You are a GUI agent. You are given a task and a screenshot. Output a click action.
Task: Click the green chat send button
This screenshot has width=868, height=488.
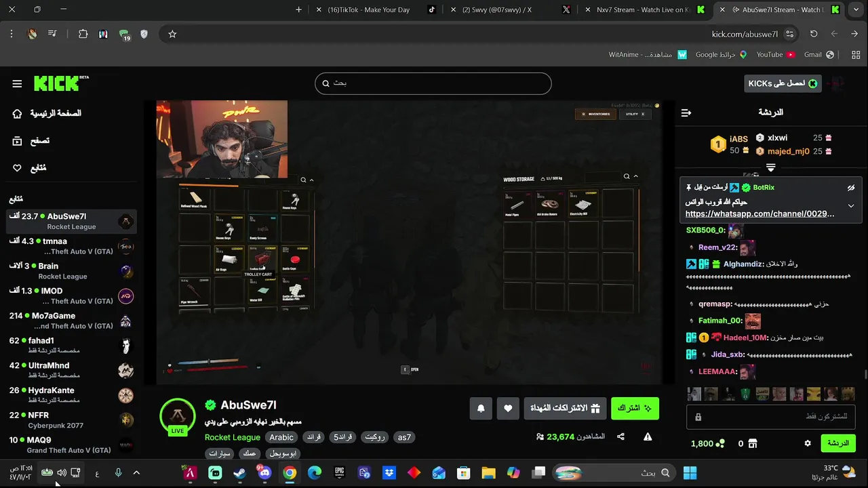pos(838,443)
